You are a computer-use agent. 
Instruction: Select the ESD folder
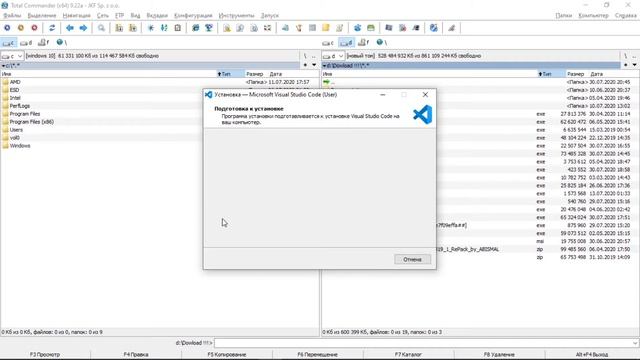tap(14, 90)
